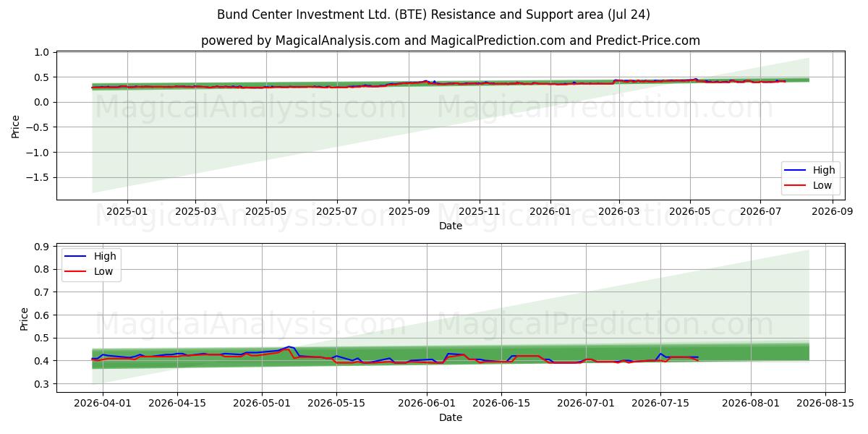Click the 2026-05 tick label on top axis
Viewport: 868px width, 434px height.
pyautogui.click(x=690, y=212)
